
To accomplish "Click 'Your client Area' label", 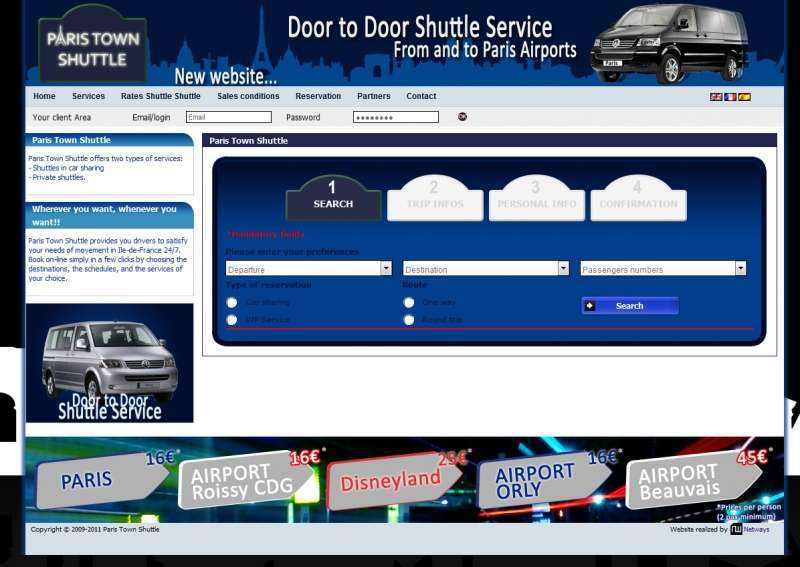I will 62,117.
